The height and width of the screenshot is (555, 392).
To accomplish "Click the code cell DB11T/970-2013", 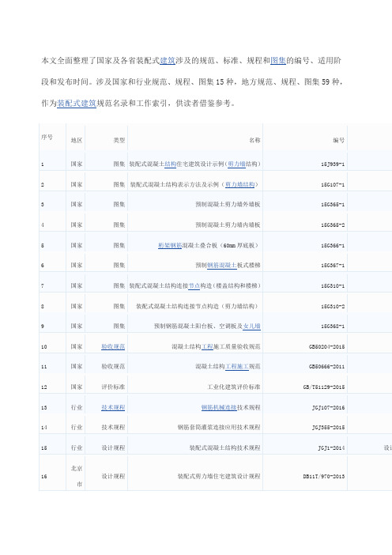I will coord(324,476).
